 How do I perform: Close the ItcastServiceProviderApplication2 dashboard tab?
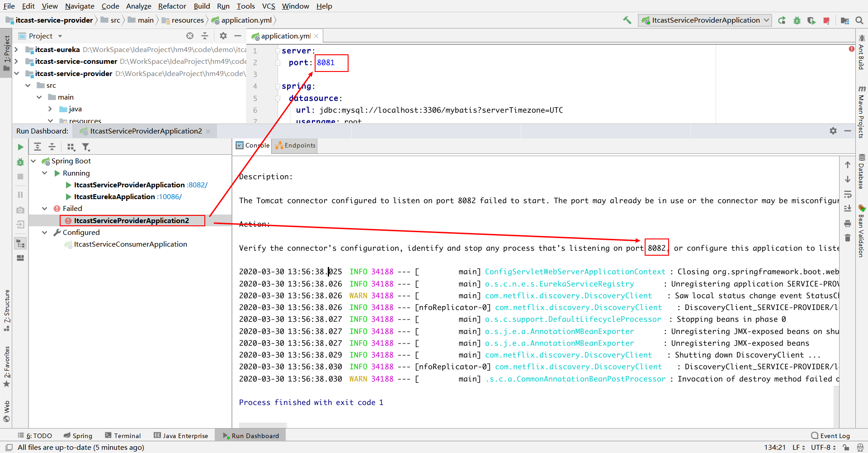(x=208, y=131)
